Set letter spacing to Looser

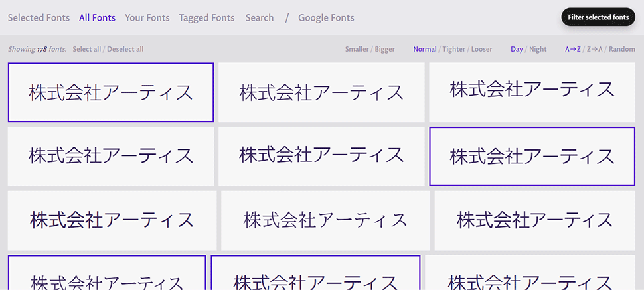(x=482, y=49)
